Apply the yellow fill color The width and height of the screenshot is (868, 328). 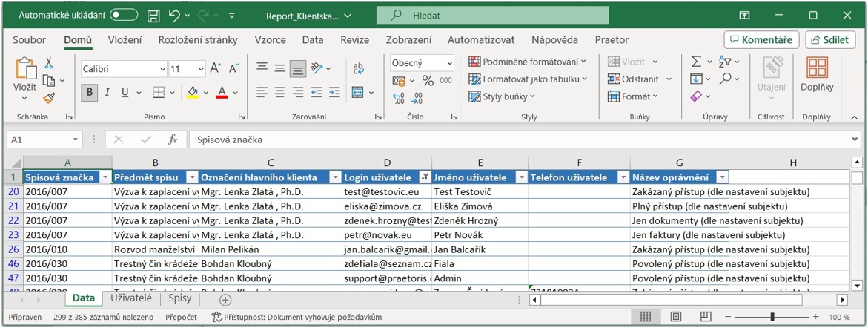(x=193, y=93)
